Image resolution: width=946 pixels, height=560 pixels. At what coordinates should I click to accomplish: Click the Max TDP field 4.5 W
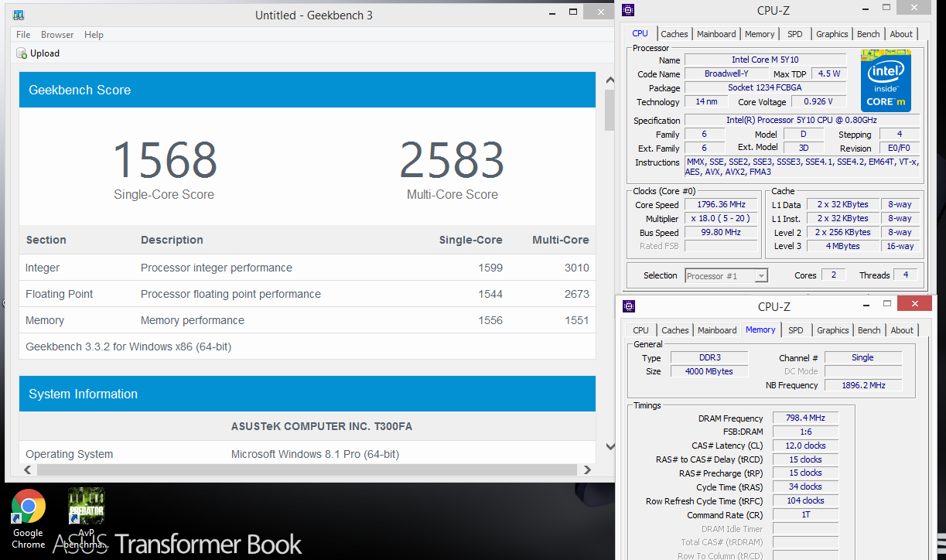[828, 74]
